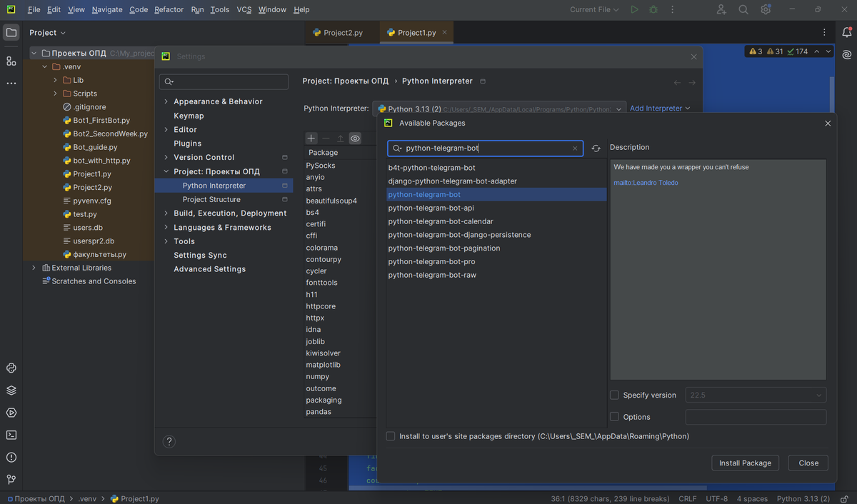This screenshot has height=504, width=857.
Task: Click the upgrade package arrow icon
Action: [x=340, y=138]
